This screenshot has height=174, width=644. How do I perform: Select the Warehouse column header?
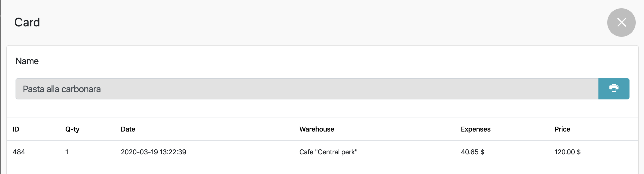click(x=317, y=129)
